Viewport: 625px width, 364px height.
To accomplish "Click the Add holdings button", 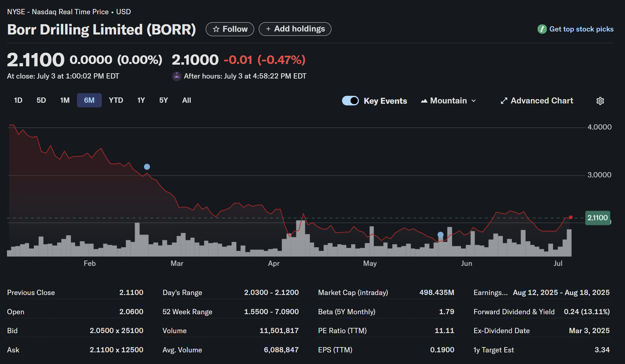I will click(295, 29).
